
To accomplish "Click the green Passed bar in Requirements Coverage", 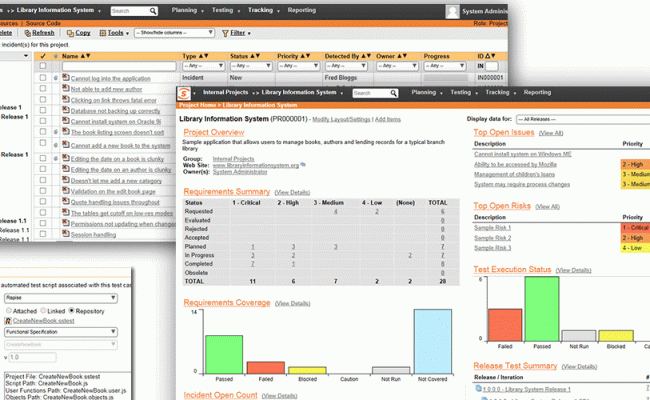I will point(224,355).
